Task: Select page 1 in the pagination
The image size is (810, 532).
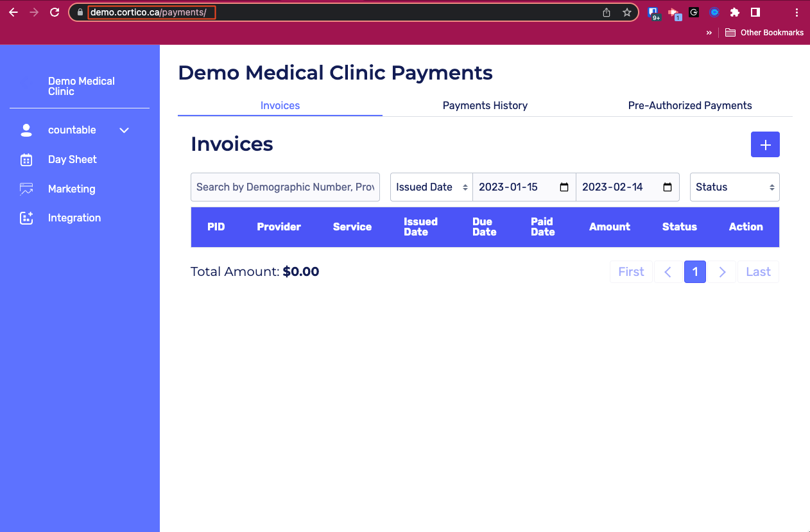Action: pyautogui.click(x=695, y=271)
